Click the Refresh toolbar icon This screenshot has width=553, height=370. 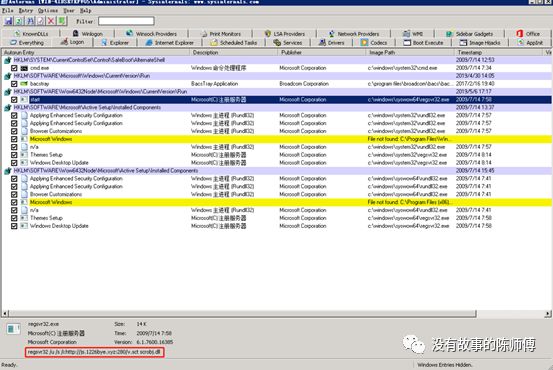tap(19, 21)
